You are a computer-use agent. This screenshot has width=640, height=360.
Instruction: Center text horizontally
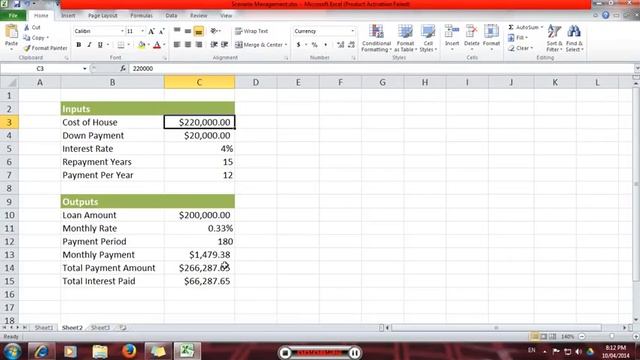pyautogui.click(x=188, y=44)
